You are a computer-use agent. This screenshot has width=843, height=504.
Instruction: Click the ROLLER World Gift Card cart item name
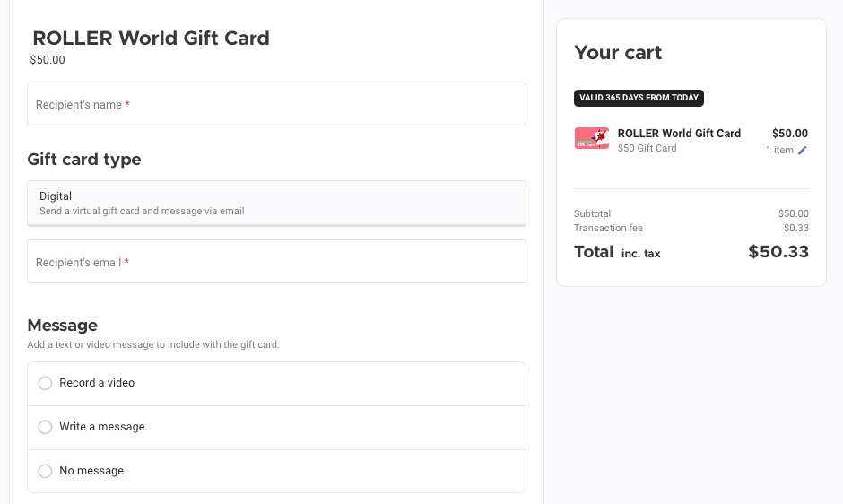click(x=679, y=134)
